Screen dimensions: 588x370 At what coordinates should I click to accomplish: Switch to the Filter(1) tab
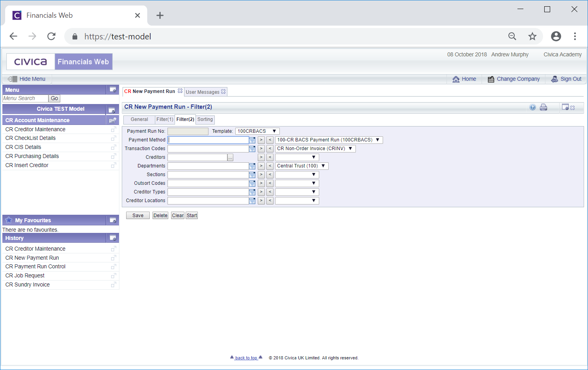point(165,119)
